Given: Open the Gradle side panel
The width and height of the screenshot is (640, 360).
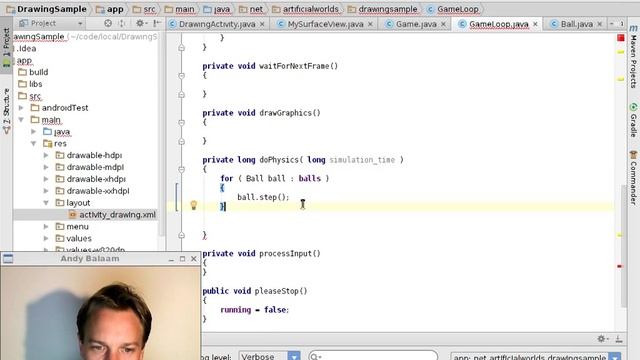Looking at the screenshot, I should tap(633, 120).
